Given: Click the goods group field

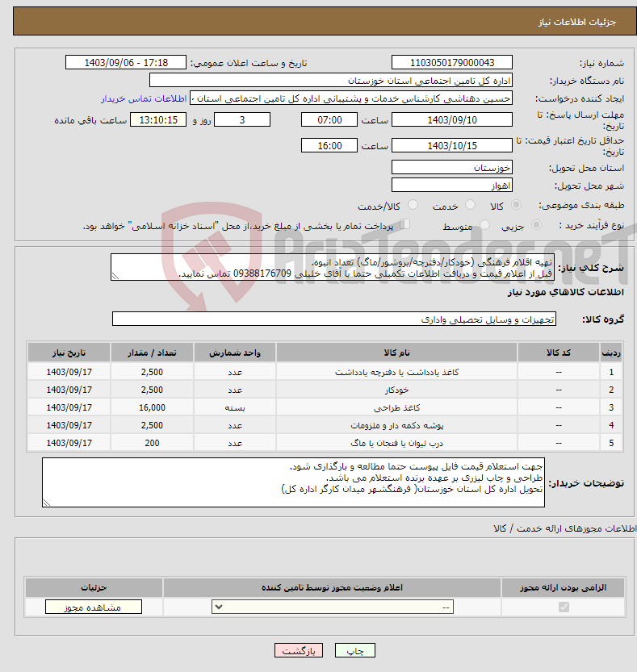Looking at the screenshot, I should 334,319.
